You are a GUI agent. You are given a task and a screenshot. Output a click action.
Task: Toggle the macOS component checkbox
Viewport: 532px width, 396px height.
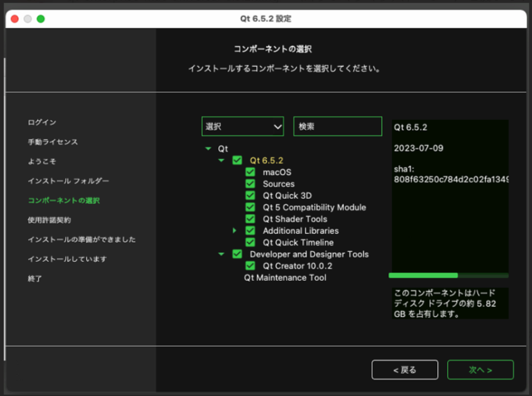pyautogui.click(x=250, y=172)
